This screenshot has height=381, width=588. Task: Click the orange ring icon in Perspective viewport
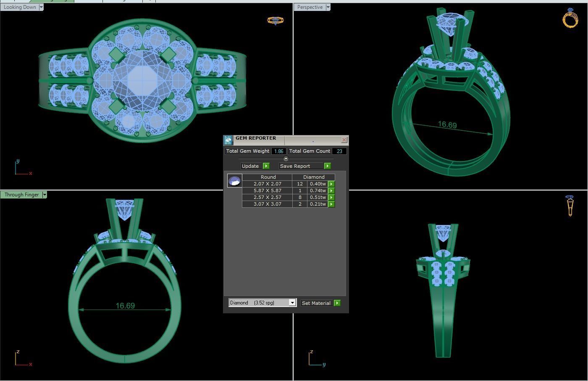pyautogui.click(x=570, y=18)
